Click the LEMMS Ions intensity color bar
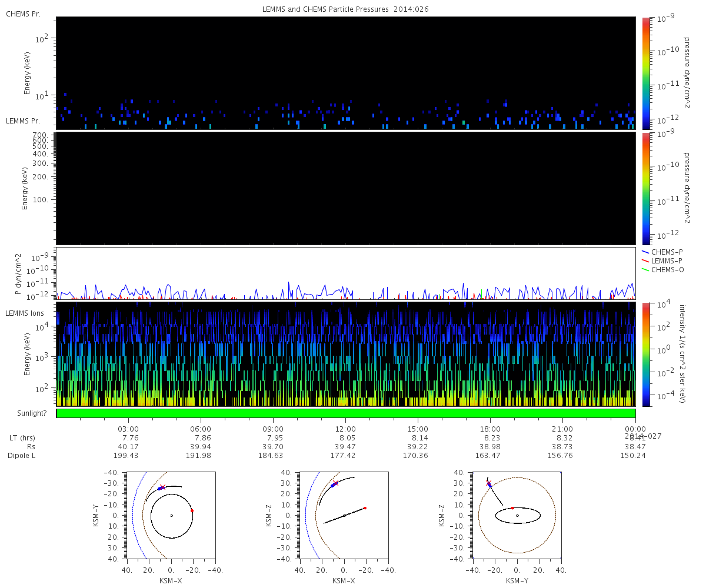Viewport: 706px width, 588px height. tap(645, 355)
